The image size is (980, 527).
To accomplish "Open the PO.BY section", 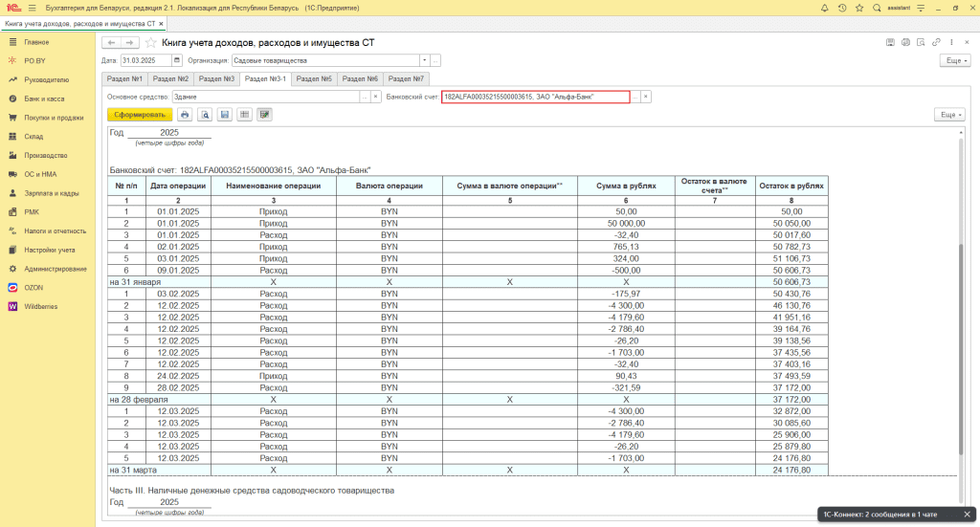I will point(35,61).
